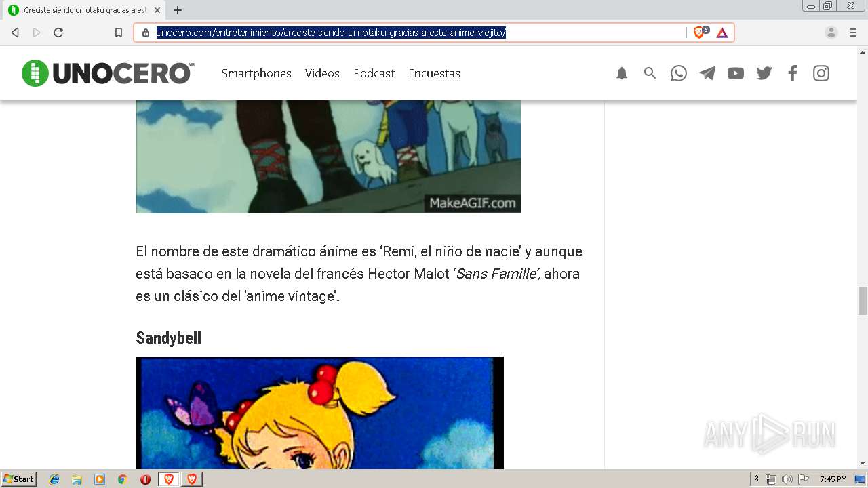Bookmark this page
Image resolution: width=868 pixels, height=488 pixels.
point(119,33)
